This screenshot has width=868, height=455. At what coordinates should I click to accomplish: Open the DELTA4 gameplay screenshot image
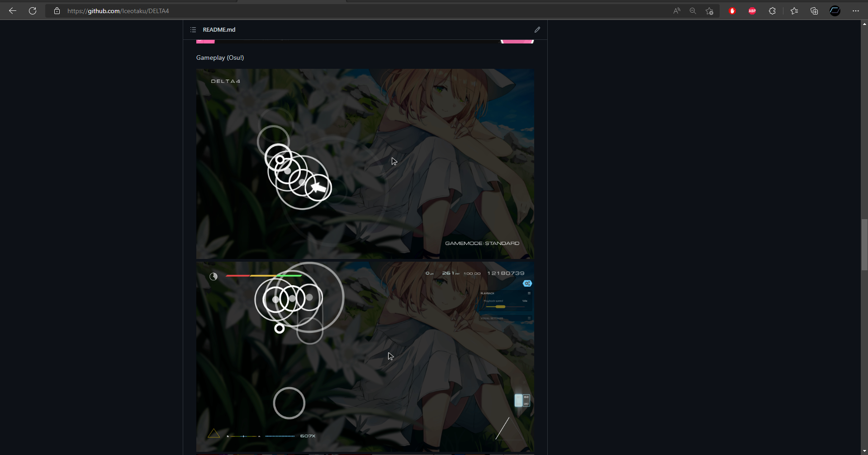click(x=365, y=163)
